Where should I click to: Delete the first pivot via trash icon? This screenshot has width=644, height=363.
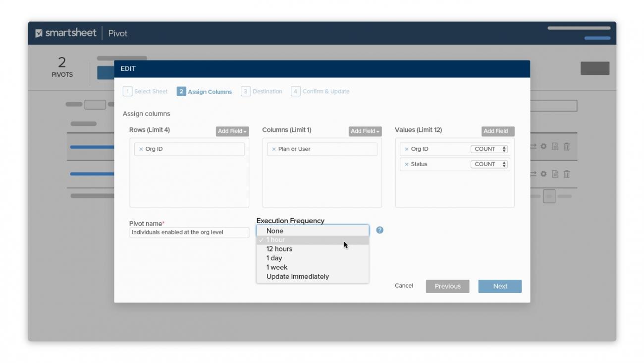[x=567, y=146]
